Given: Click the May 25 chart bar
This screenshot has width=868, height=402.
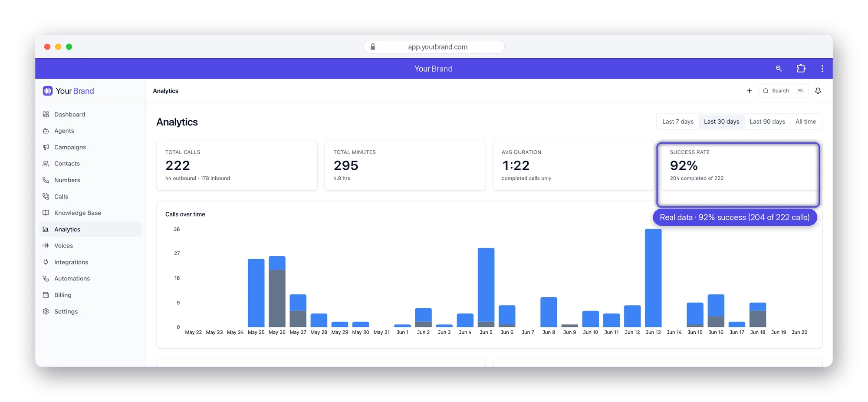Looking at the screenshot, I should coord(256,293).
